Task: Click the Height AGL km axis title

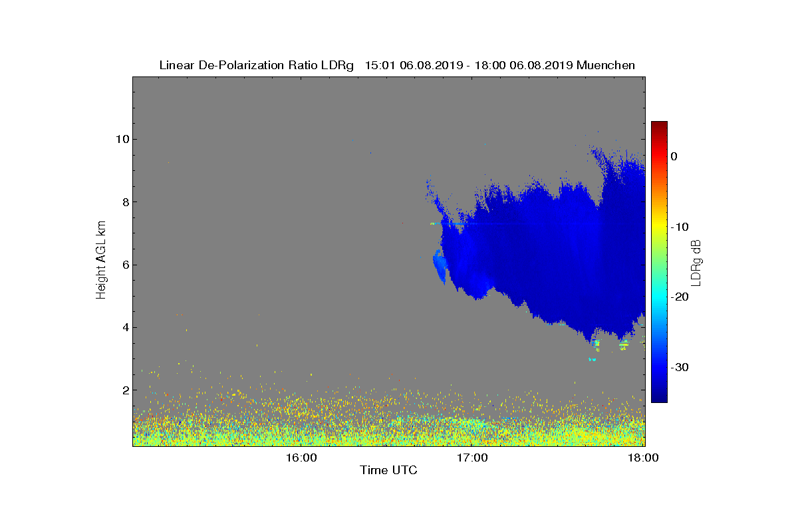Action: (101, 261)
